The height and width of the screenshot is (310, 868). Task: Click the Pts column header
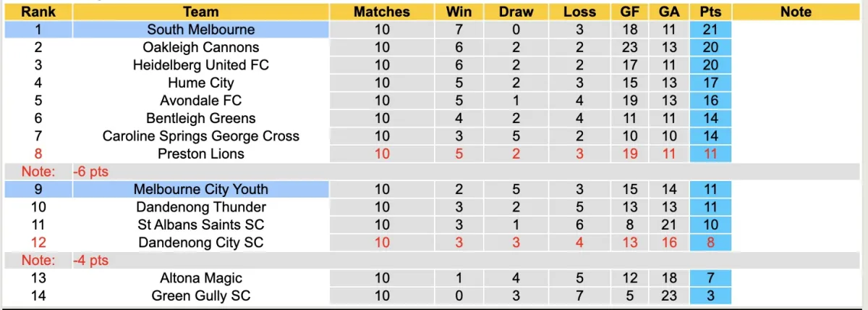click(x=710, y=12)
